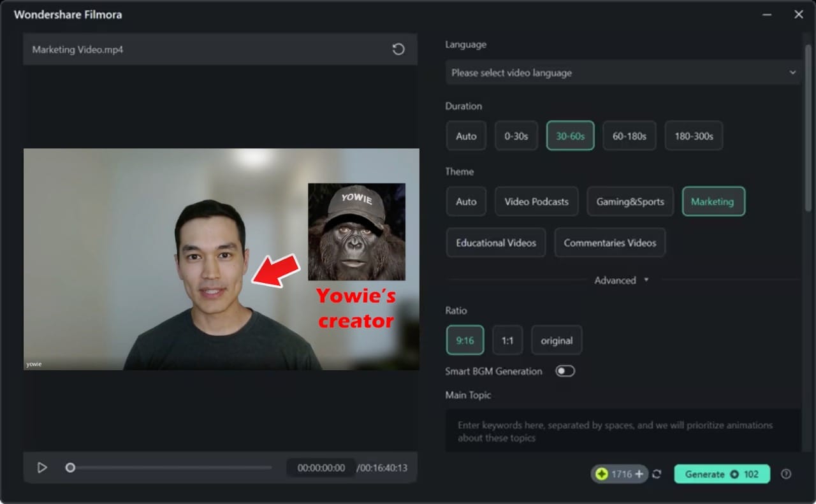Select the 60-180s duration
Screen dimensions: 816x504
coord(629,136)
